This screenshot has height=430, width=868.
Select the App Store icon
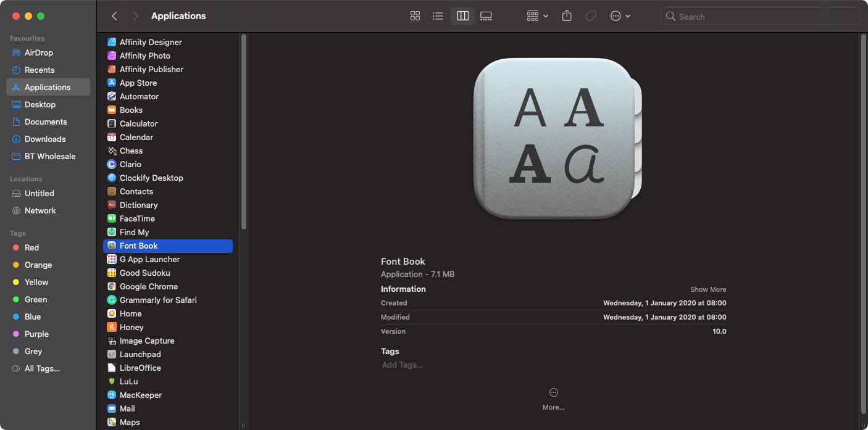click(112, 83)
